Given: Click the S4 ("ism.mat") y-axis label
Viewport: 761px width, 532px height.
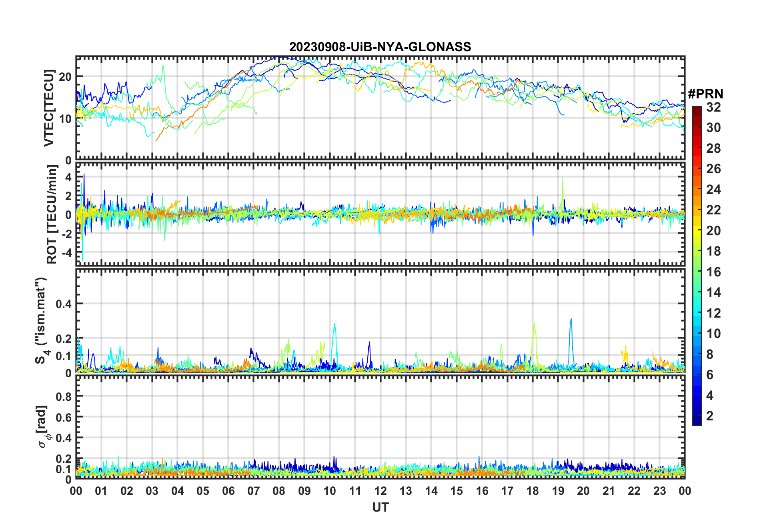Looking at the screenshot, I should 41,320.
